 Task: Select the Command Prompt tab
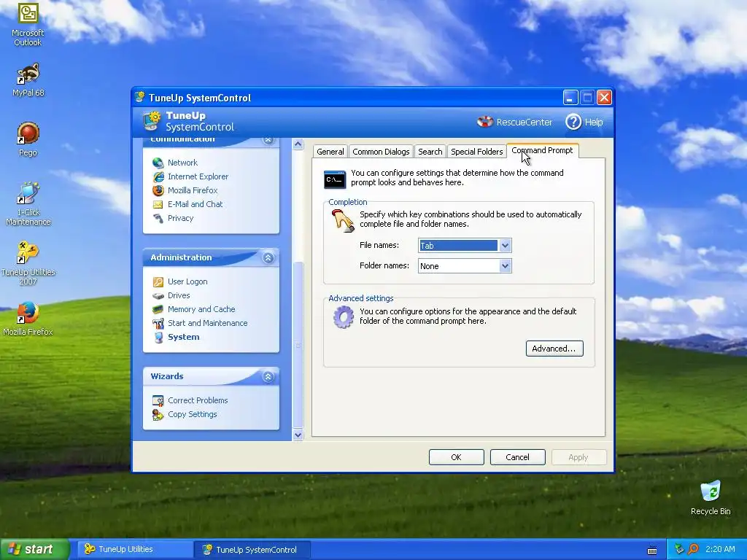click(x=543, y=150)
